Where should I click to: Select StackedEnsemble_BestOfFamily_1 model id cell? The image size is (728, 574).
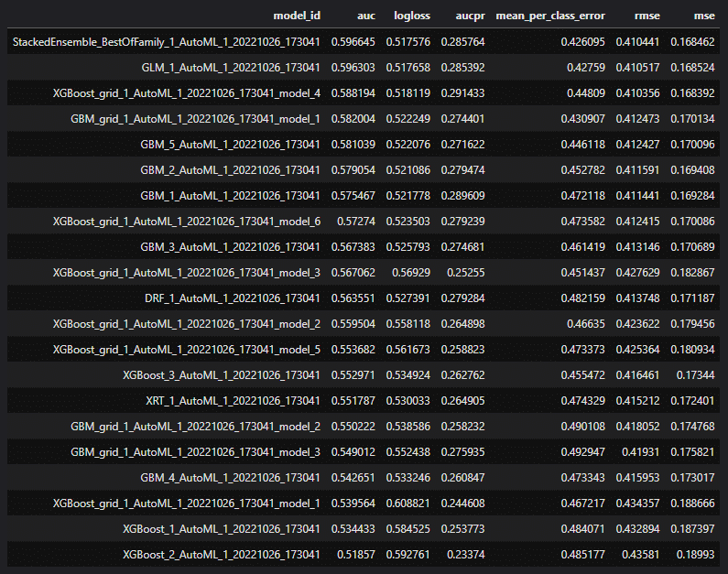[x=167, y=42]
